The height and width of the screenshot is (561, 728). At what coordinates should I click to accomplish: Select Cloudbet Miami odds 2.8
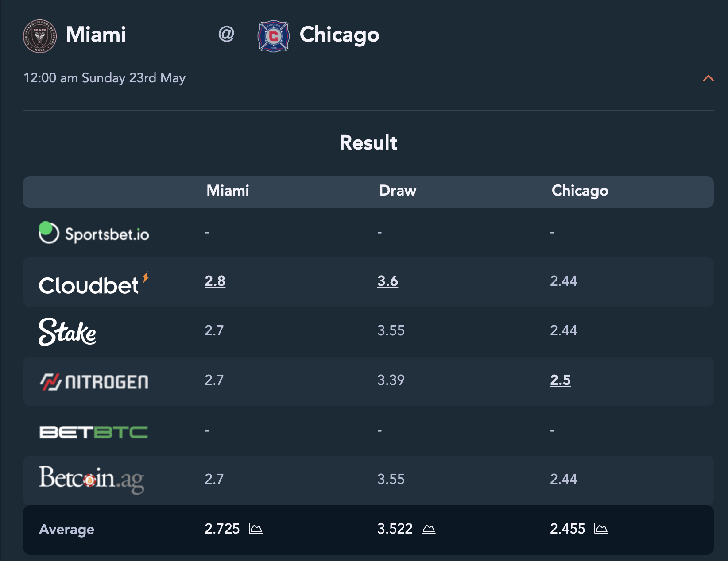click(215, 281)
